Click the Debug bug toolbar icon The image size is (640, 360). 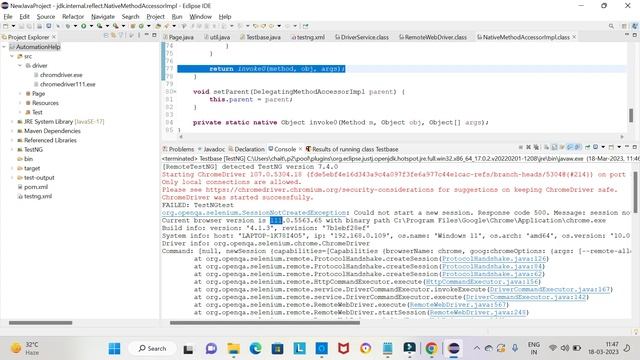click(x=67, y=26)
